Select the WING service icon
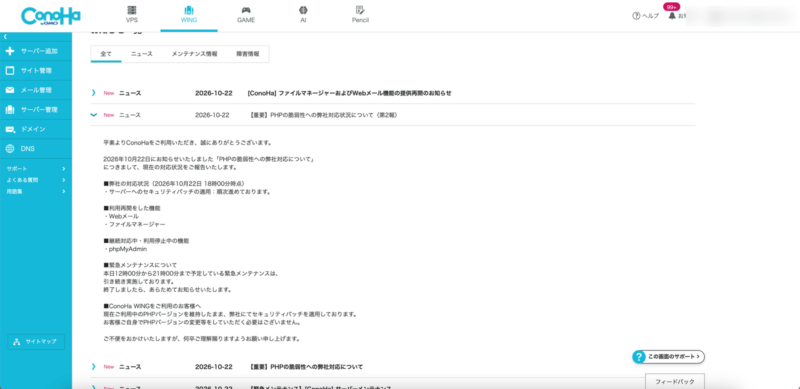The width and height of the screenshot is (800, 389). pos(189,10)
